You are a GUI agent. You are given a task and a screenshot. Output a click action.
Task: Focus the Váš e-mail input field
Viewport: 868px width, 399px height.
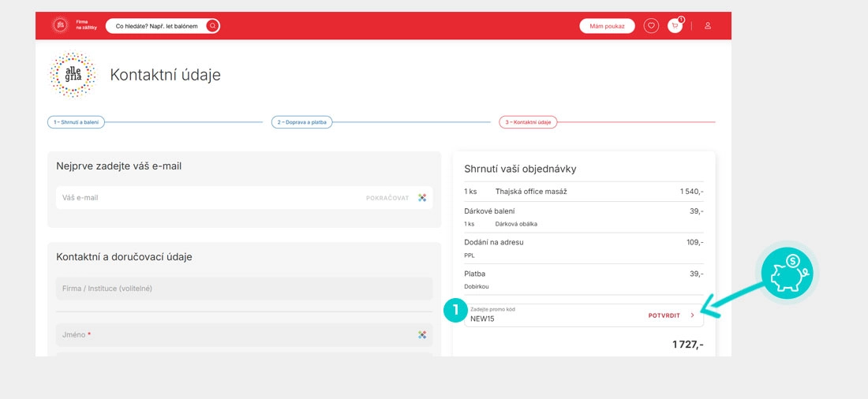click(205, 198)
